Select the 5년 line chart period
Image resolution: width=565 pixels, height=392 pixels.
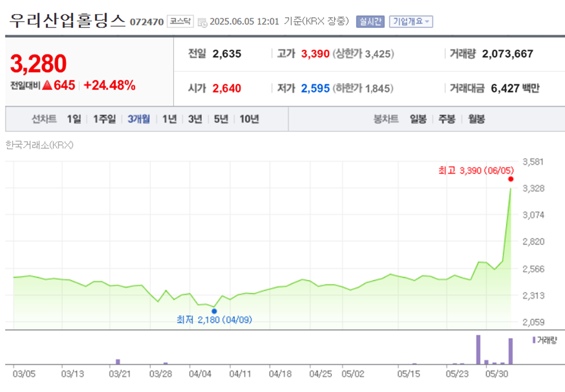221,119
